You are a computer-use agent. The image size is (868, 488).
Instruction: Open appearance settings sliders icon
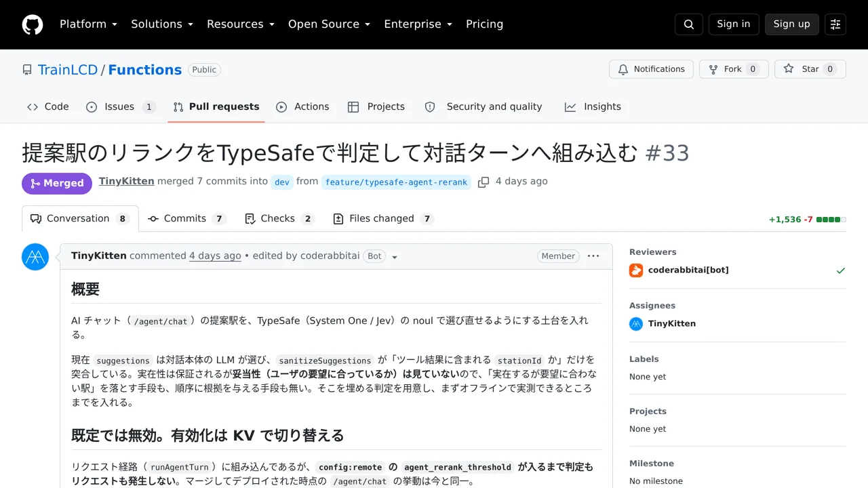pyautogui.click(x=835, y=24)
